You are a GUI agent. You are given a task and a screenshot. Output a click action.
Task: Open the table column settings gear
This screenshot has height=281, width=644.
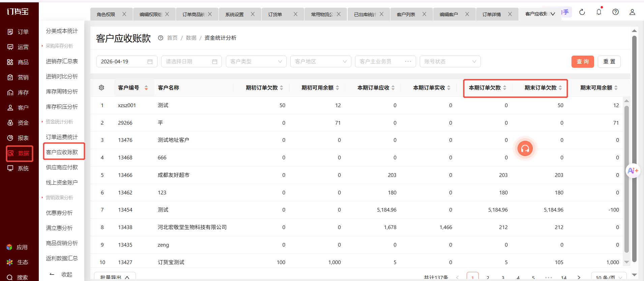(x=101, y=88)
